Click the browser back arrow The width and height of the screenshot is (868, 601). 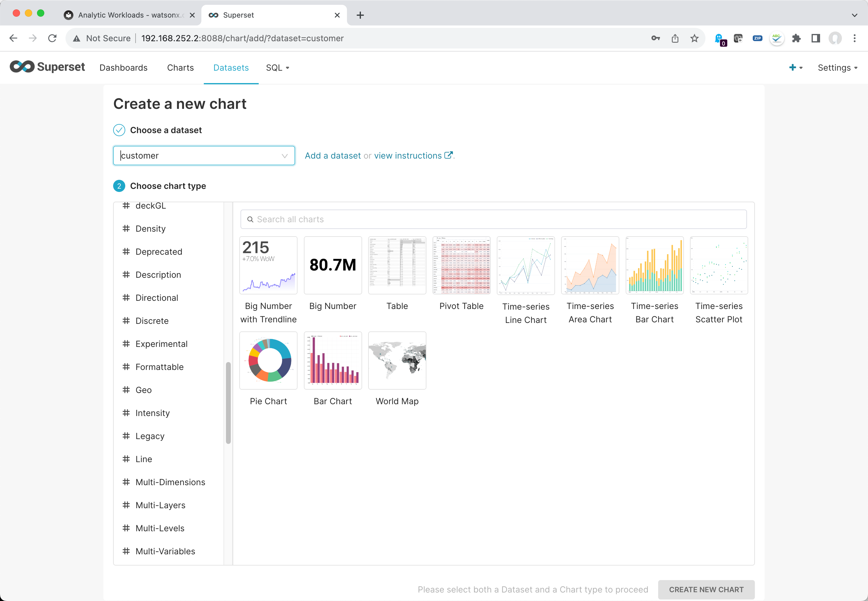click(x=14, y=38)
